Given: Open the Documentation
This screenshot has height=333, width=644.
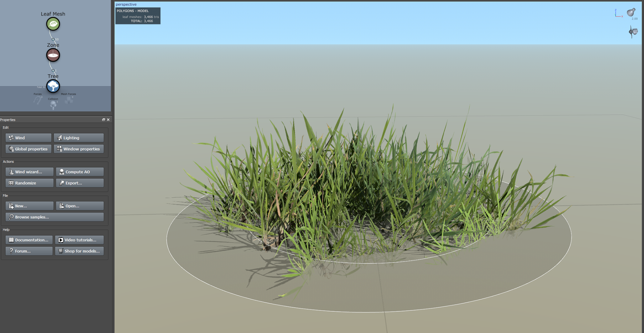Looking at the screenshot, I should pos(29,240).
